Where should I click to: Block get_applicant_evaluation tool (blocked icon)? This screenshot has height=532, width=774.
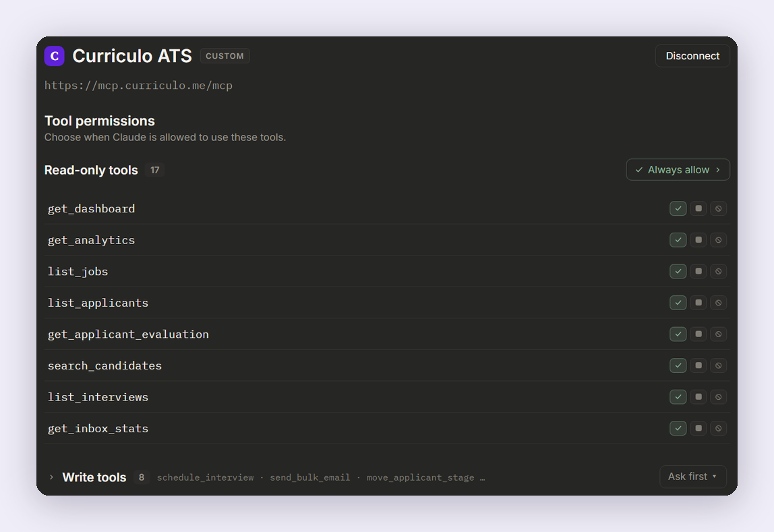[718, 334]
